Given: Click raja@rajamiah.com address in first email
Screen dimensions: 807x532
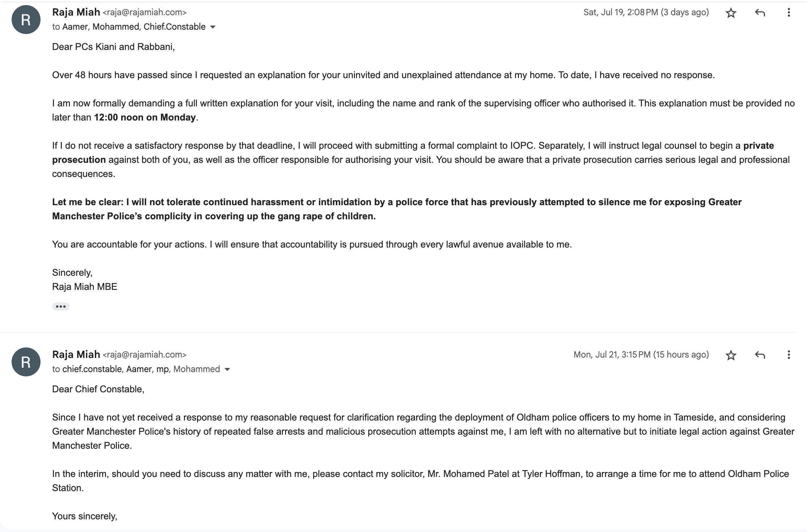Looking at the screenshot, I should click(145, 13).
